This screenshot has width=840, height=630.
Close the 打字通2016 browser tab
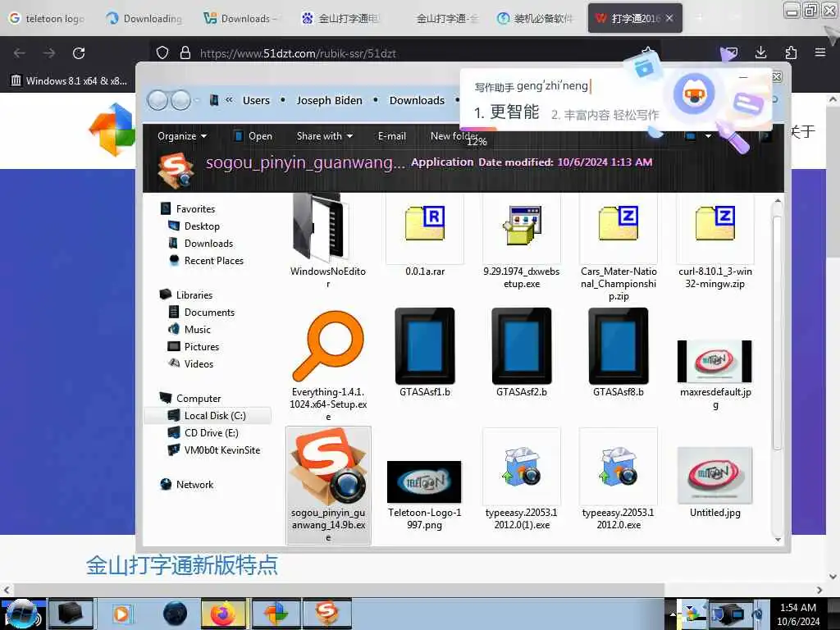click(x=669, y=18)
